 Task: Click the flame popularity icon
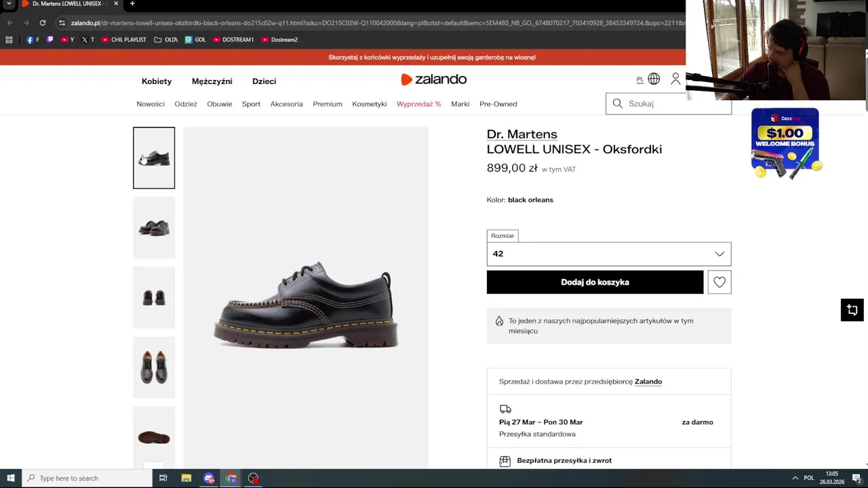[x=499, y=321]
